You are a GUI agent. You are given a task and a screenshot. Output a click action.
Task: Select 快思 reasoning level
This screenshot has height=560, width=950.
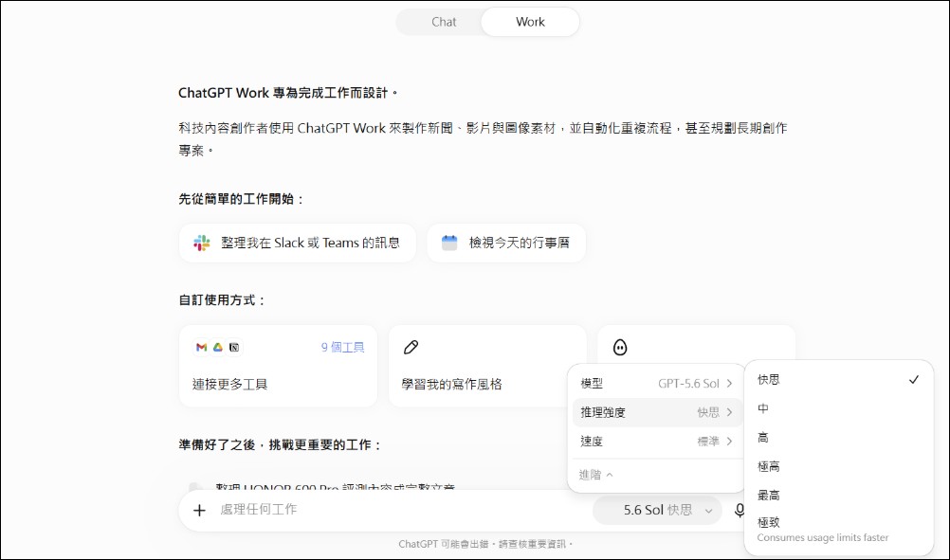[x=838, y=380]
